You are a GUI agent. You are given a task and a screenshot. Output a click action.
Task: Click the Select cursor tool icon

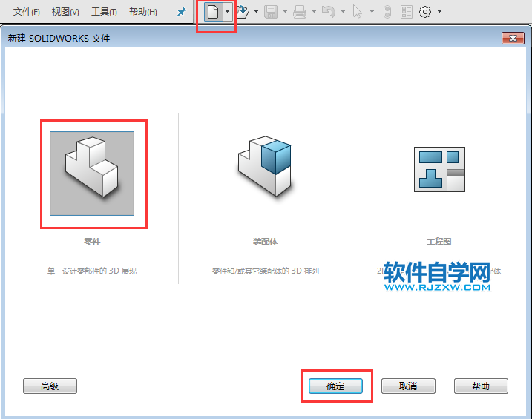pyautogui.click(x=358, y=12)
